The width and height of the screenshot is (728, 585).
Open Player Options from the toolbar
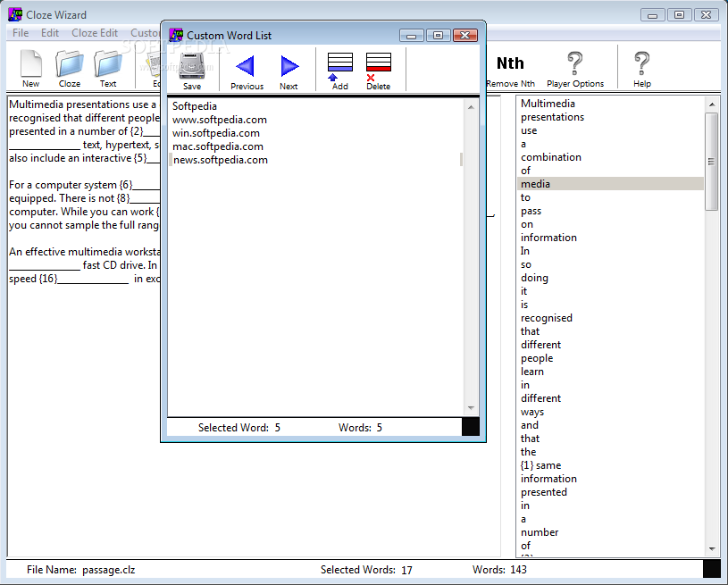click(x=575, y=70)
